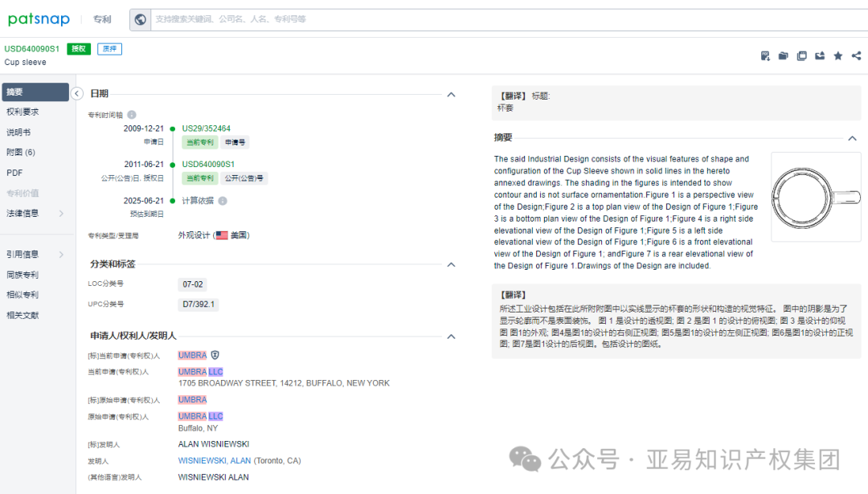
Task: Expand 引用信息 submenu in sidebar
Action: pyautogui.click(x=61, y=255)
